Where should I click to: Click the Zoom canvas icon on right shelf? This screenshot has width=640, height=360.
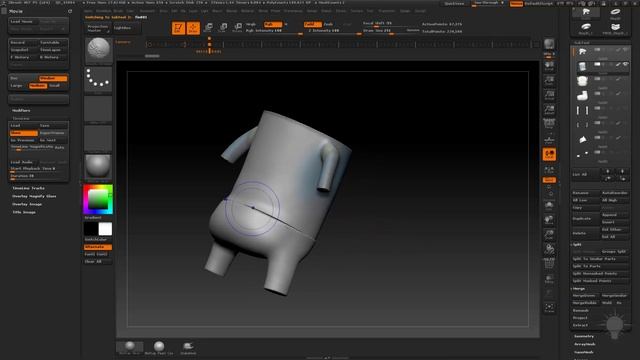549,80
